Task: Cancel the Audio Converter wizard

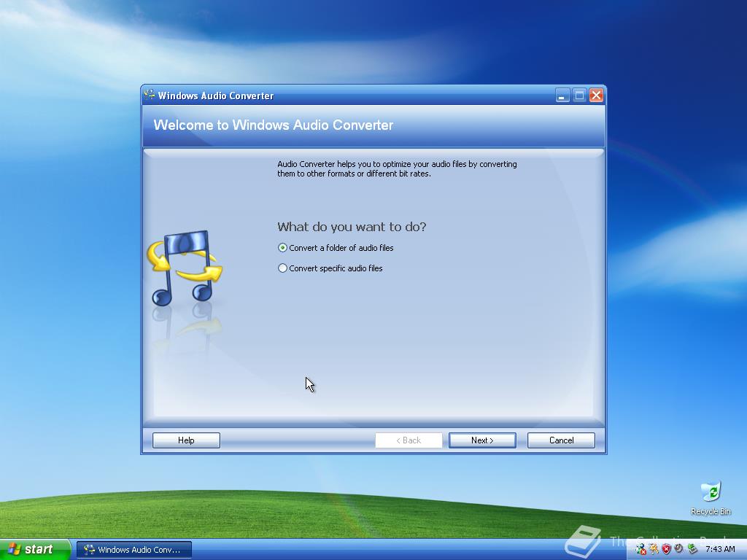Action: pyautogui.click(x=561, y=440)
